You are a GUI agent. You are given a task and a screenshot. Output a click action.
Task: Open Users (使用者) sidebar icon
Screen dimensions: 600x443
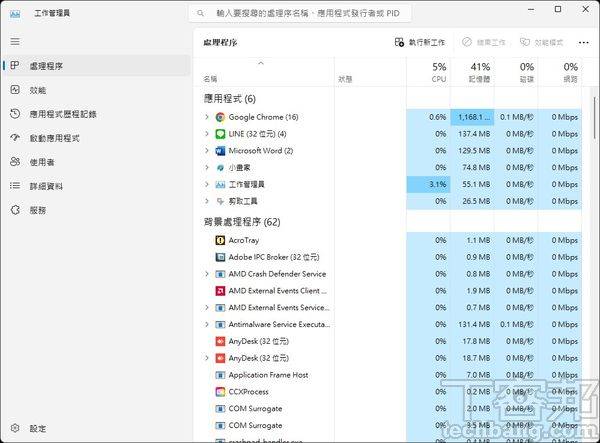tap(15, 162)
